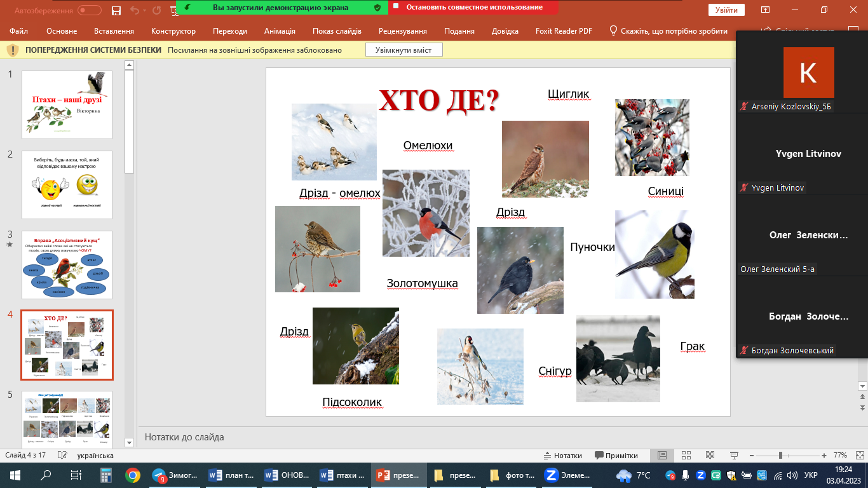The height and width of the screenshot is (488, 868).
Task: Open the Рецензування ribbon tab
Action: pos(403,31)
